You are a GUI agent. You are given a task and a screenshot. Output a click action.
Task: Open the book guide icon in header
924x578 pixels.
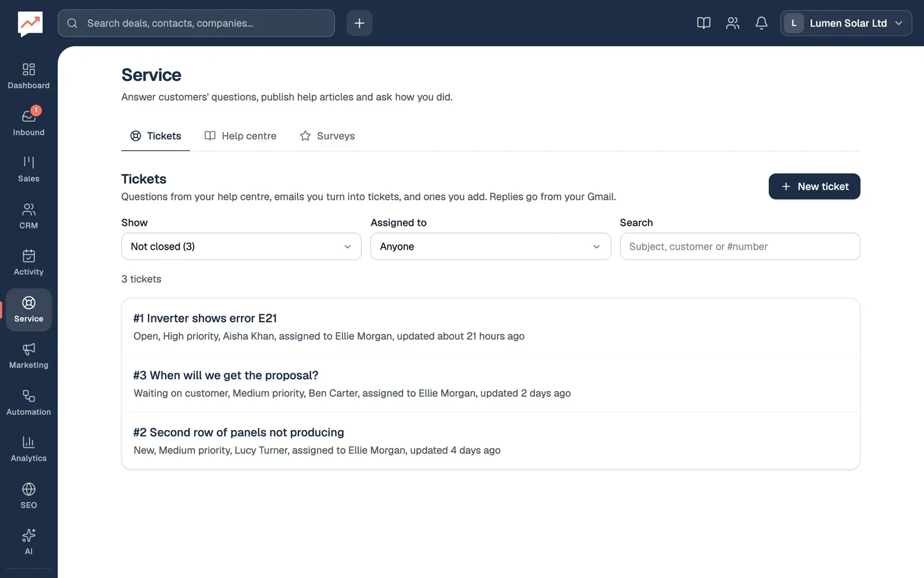pyautogui.click(x=703, y=23)
